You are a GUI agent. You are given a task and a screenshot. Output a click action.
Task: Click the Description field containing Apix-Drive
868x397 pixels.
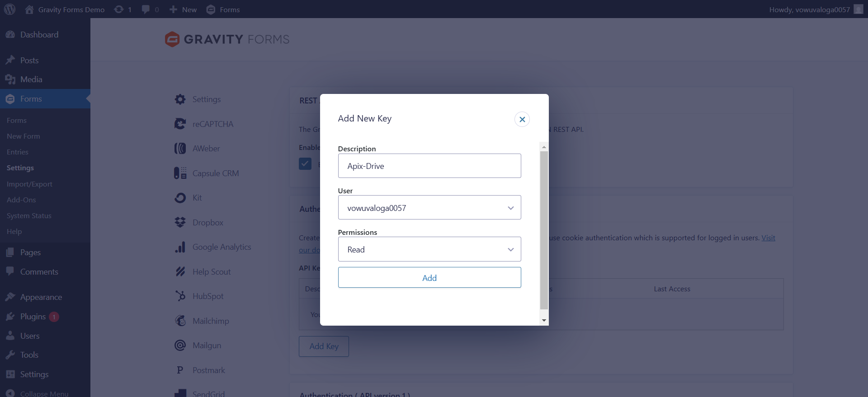[x=429, y=166]
